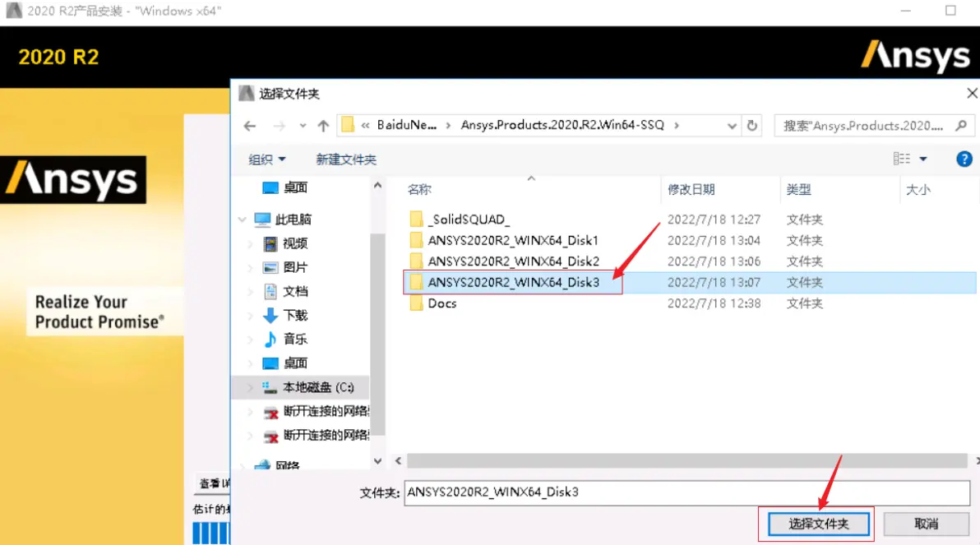Click the sidebar scrollbar down arrow

tap(378, 461)
